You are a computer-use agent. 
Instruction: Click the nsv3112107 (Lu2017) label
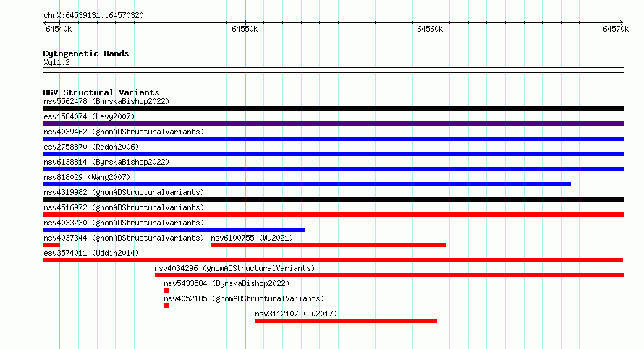tap(296, 314)
